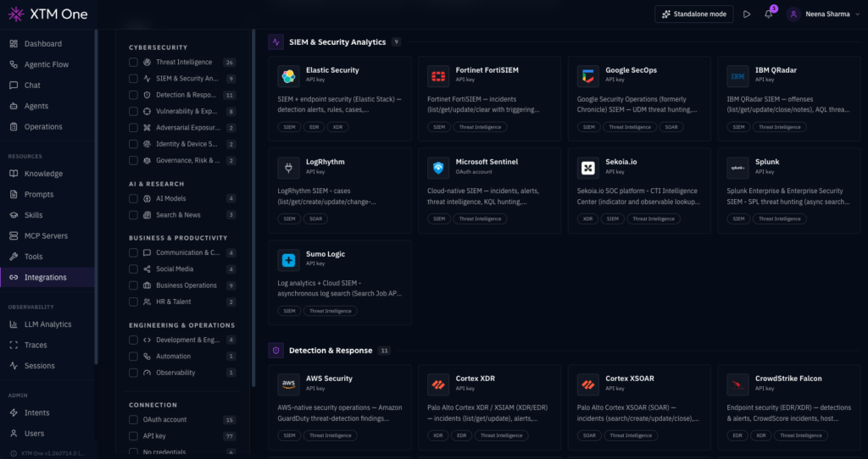Image resolution: width=868 pixels, height=459 pixels.
Task: Click the XDR tag on Elastic Security
Action: [x=337, y=127]
